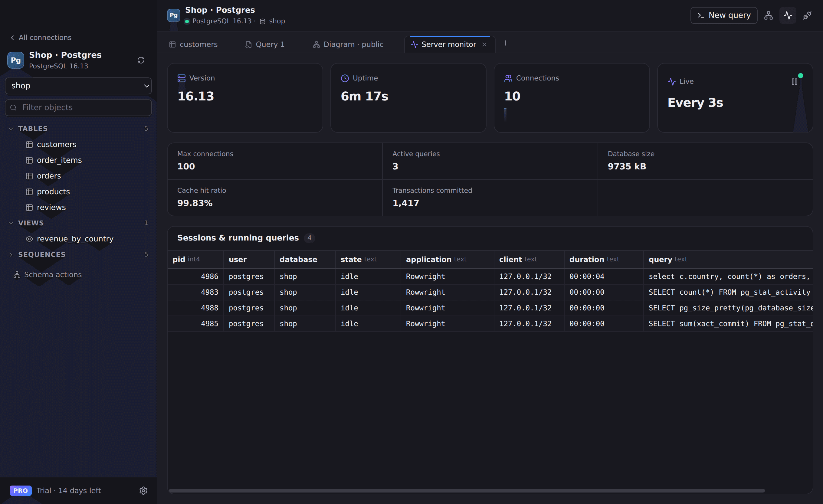The width and height of the screenshot is (823, 504).
Task: Click the Schema actions icon
Action: 17,275
